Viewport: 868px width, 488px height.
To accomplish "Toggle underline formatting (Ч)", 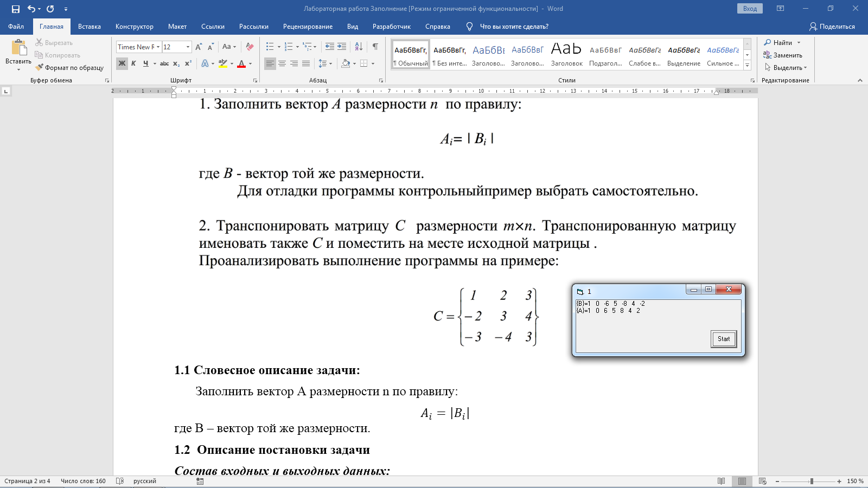I will pos(145,63).
